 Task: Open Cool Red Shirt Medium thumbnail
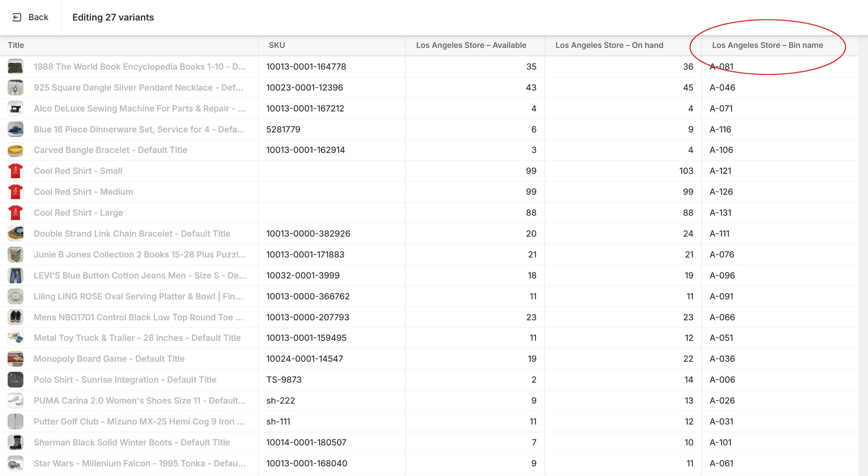tap(15, 192)
